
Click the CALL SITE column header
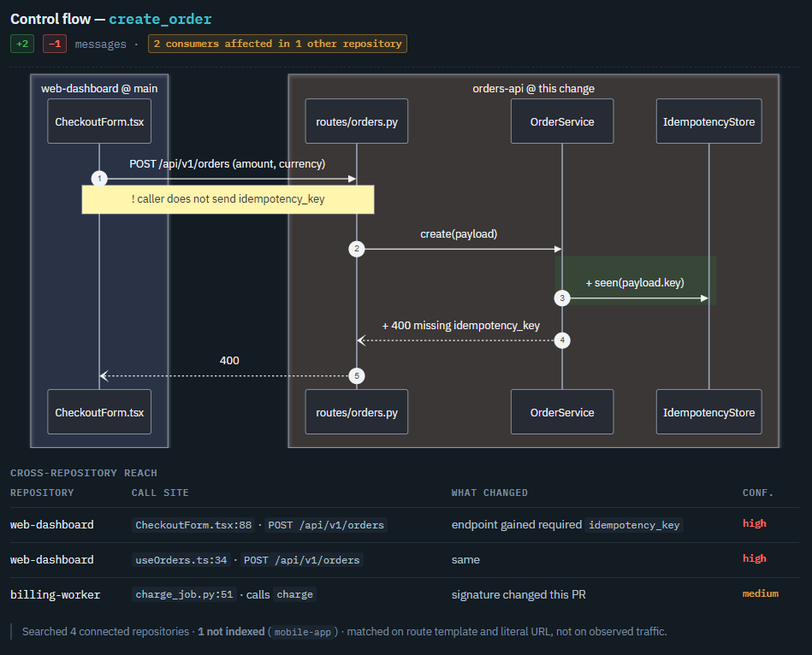click(160, 493)
